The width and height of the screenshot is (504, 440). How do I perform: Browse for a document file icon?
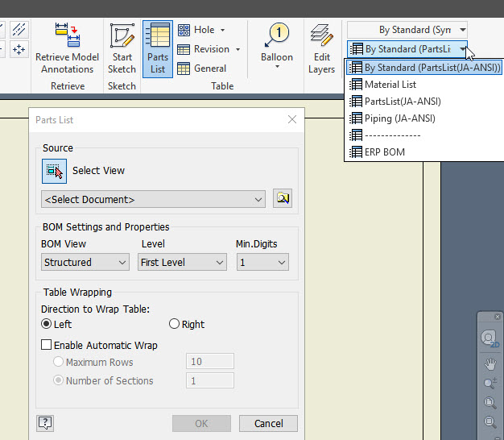coord(283,198)
